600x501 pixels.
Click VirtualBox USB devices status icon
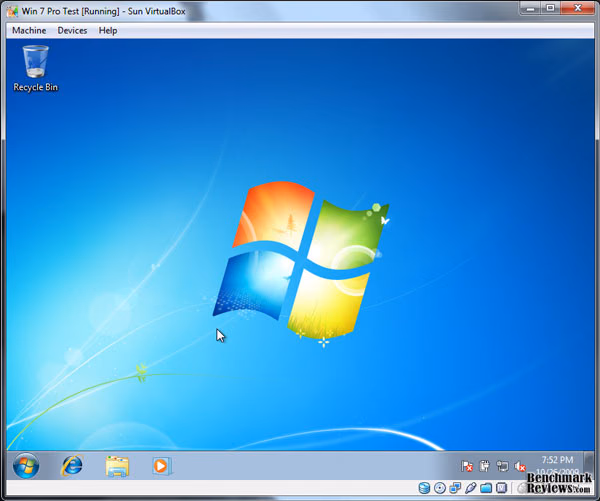(x=470, y=488)
